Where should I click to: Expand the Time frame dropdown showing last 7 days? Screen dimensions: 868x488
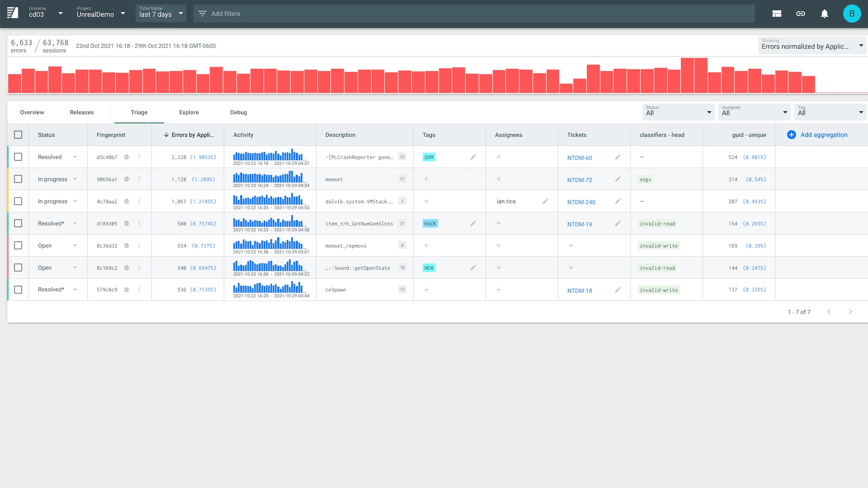160,13
